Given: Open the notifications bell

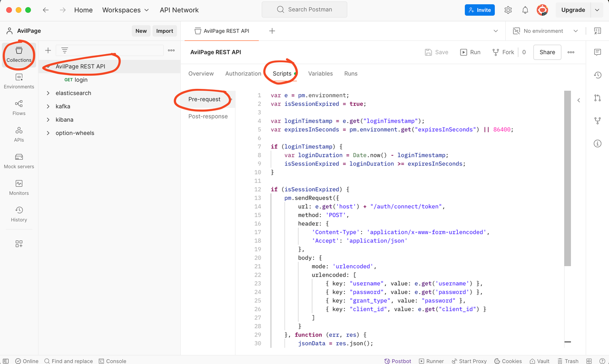Looking at the screenshot, I should (525, 10).
